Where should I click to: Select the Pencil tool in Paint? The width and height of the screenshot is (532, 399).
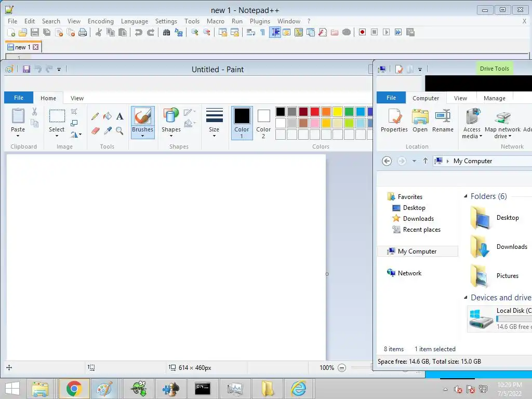95,116
